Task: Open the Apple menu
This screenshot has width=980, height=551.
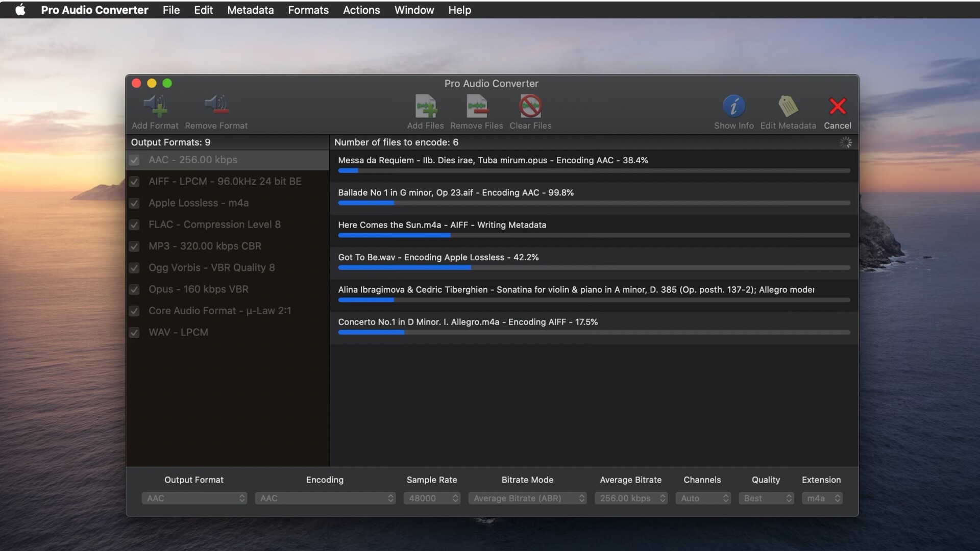Action: pyautogui.click(x=20, y=10)
